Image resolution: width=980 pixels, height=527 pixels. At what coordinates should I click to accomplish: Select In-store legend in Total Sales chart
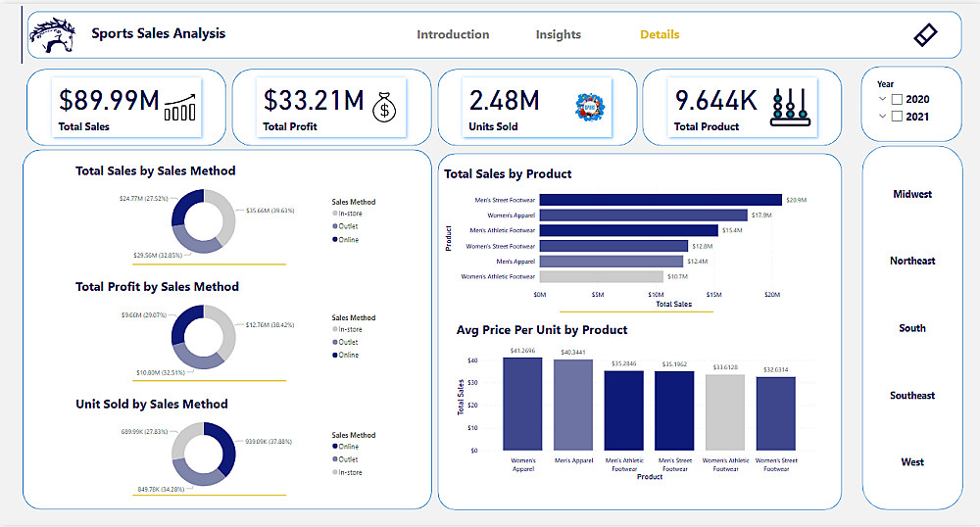[x=348, y=214]
